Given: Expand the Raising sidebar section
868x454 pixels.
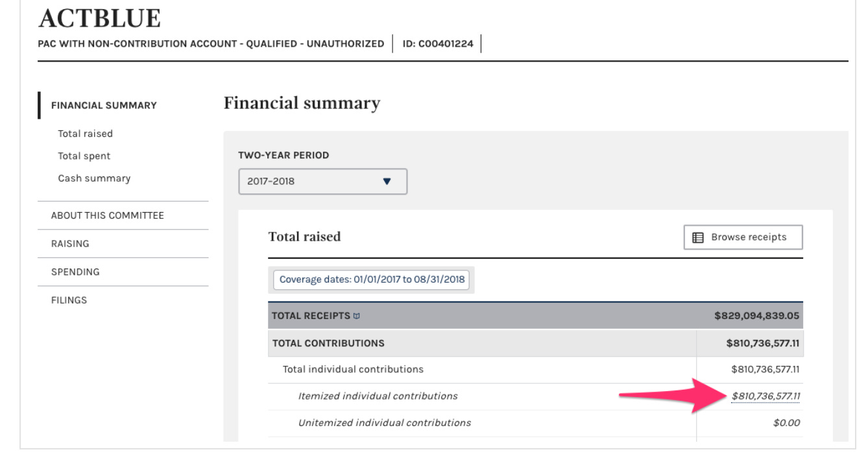Looking at the screenshot, I should click(70, 244).
